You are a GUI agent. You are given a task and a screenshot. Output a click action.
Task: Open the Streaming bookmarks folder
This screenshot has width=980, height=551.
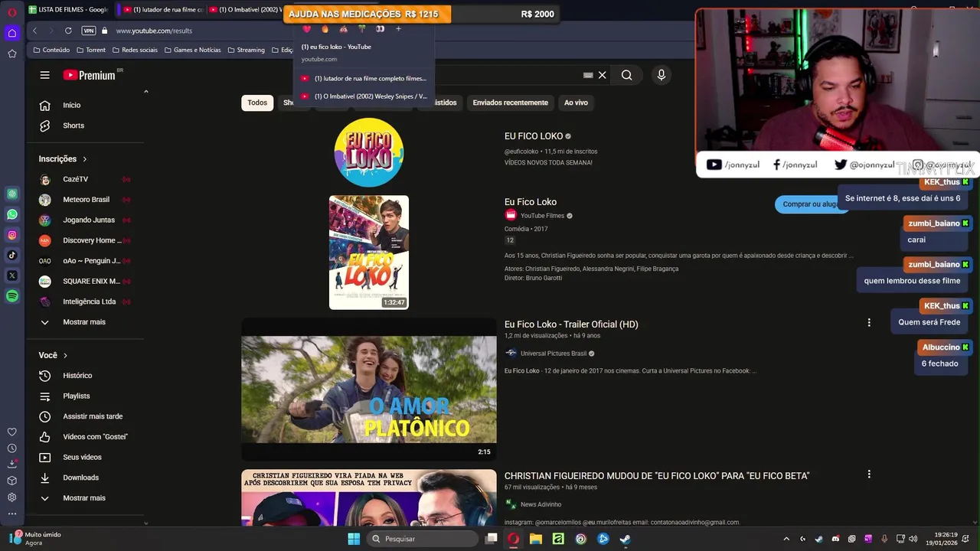coord(246,50)
